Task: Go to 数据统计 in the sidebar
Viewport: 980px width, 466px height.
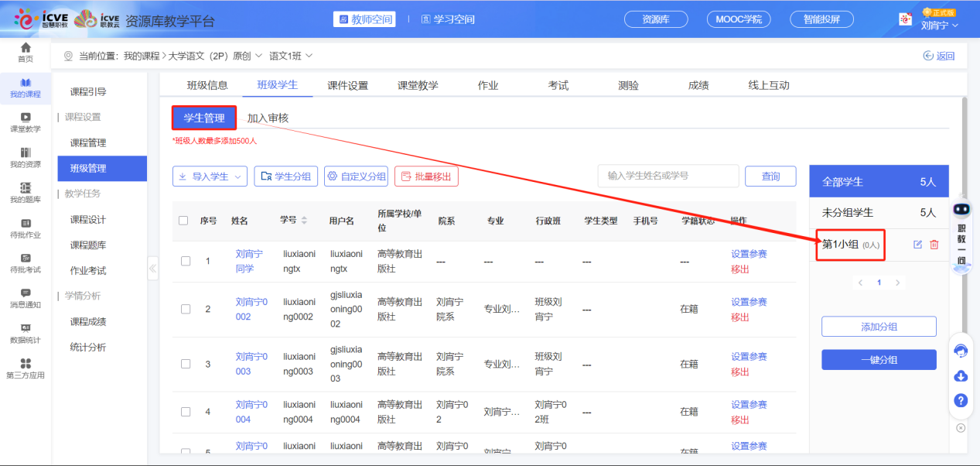Action: pyautogui.click(x=26, y=333)
